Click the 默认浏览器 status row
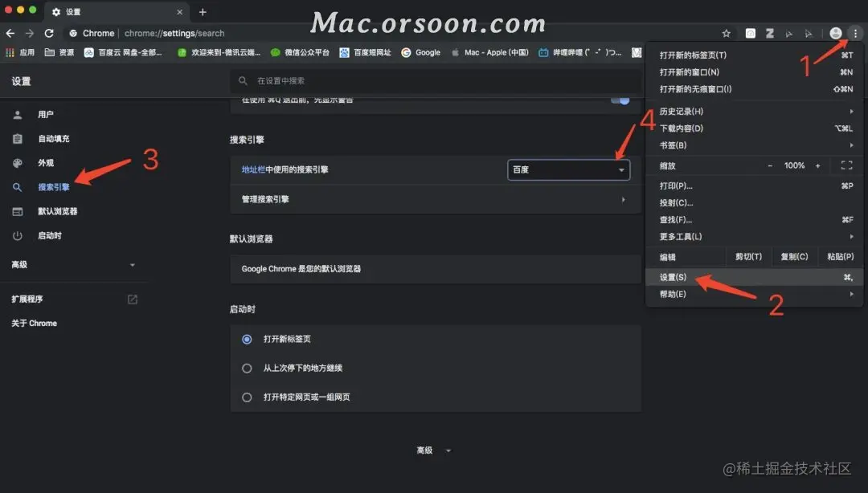 (436, 269)
